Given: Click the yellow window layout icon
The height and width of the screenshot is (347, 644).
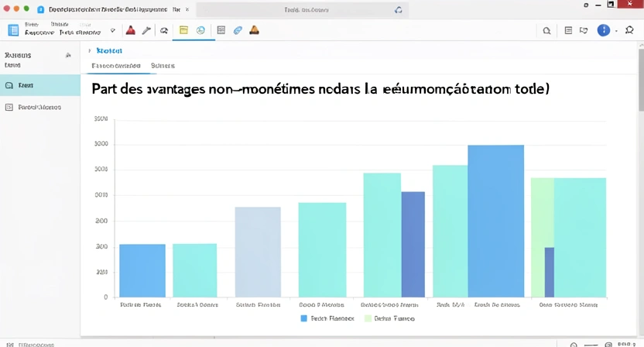Looking at the screenshot, I should tap(183, 30).
